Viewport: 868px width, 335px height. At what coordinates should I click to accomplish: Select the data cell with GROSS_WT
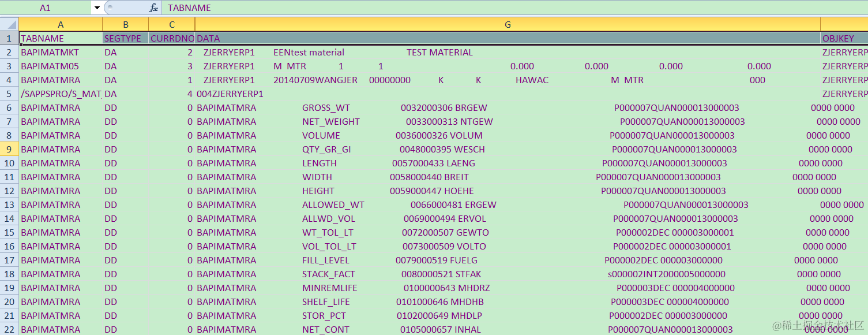click(508, 108)
